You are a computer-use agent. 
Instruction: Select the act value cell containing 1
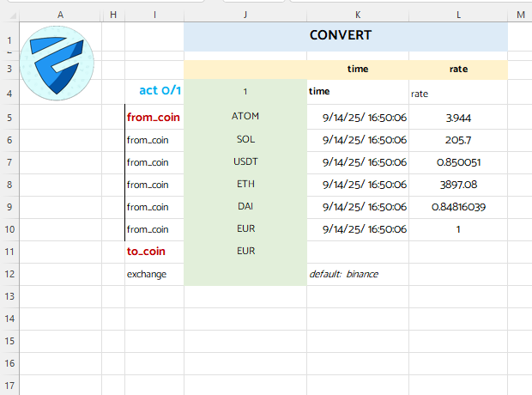[245, 90]
